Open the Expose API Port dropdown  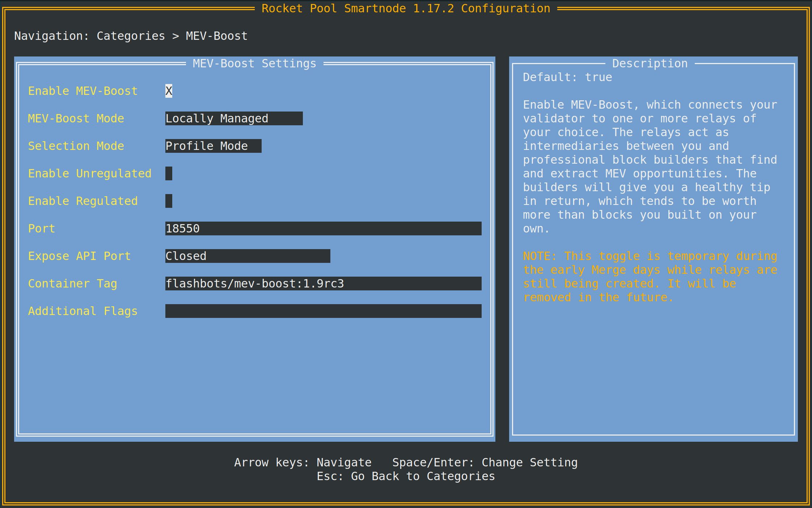tap(248, 256)
